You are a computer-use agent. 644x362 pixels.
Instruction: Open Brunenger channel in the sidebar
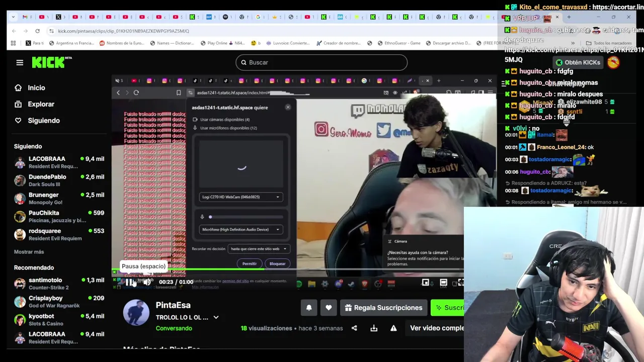(x=59, y=199)
